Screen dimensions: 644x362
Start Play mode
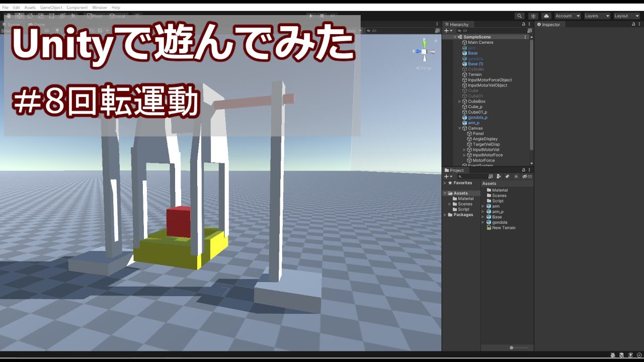click(311, 16)
